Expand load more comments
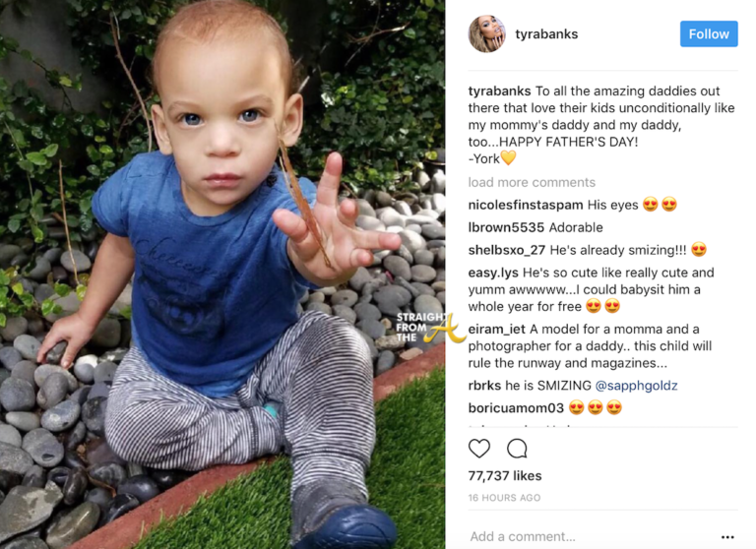Viewport: 756px width, 549px height. (532, 182)
